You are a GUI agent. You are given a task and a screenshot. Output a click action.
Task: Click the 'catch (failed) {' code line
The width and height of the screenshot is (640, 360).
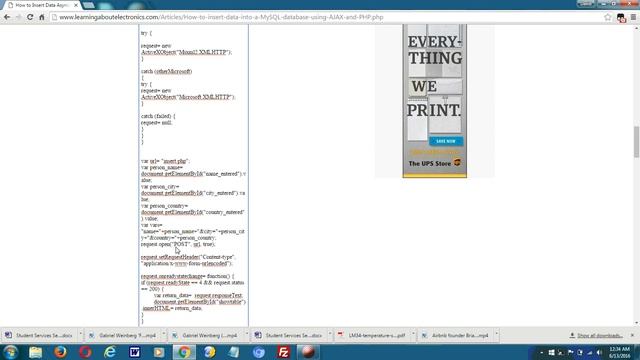158,116
